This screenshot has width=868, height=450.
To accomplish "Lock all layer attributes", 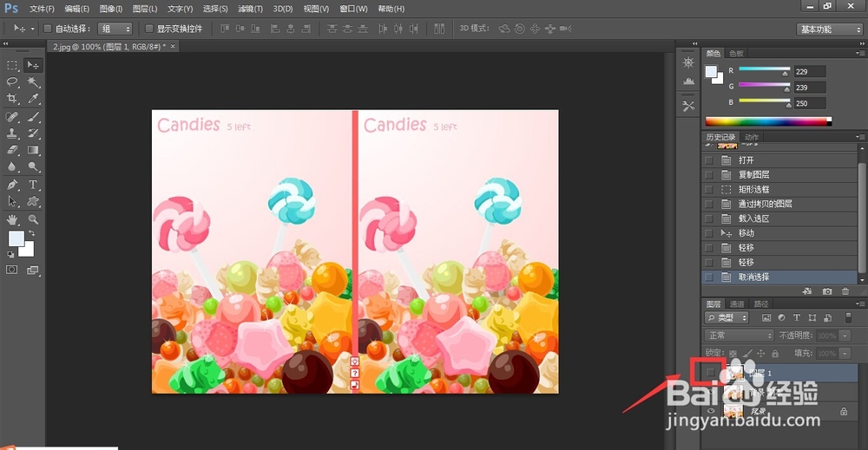I will tap(775, 353).
